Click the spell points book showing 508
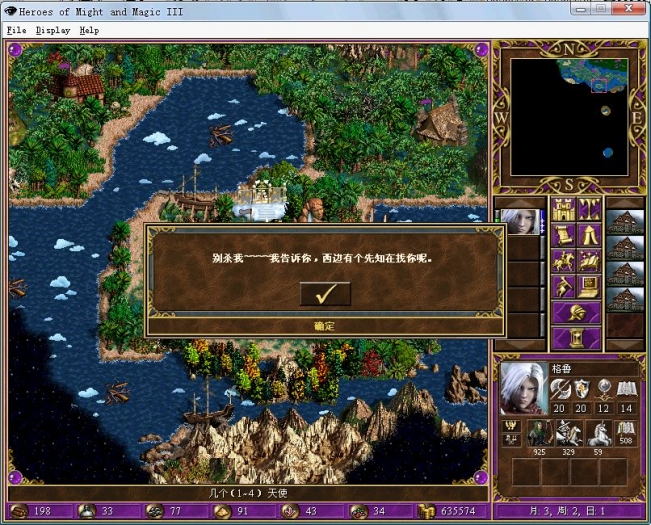This screenshot has height=525, width=651. pyautogui.click(x=626, y=433)
